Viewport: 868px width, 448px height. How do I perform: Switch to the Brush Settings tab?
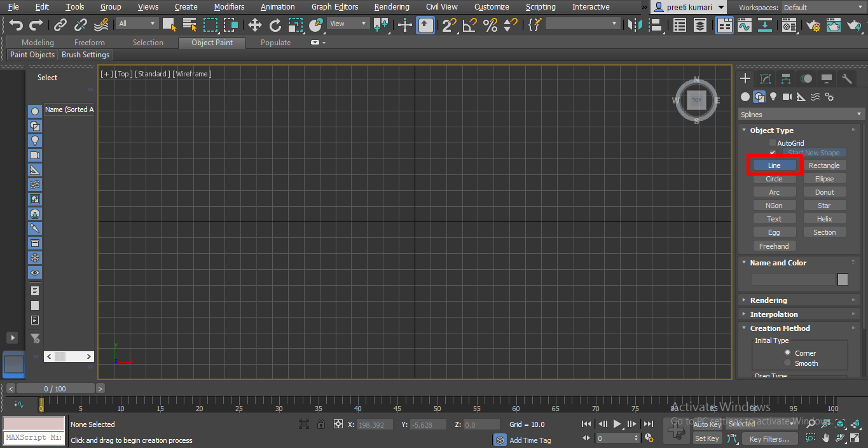85,55
